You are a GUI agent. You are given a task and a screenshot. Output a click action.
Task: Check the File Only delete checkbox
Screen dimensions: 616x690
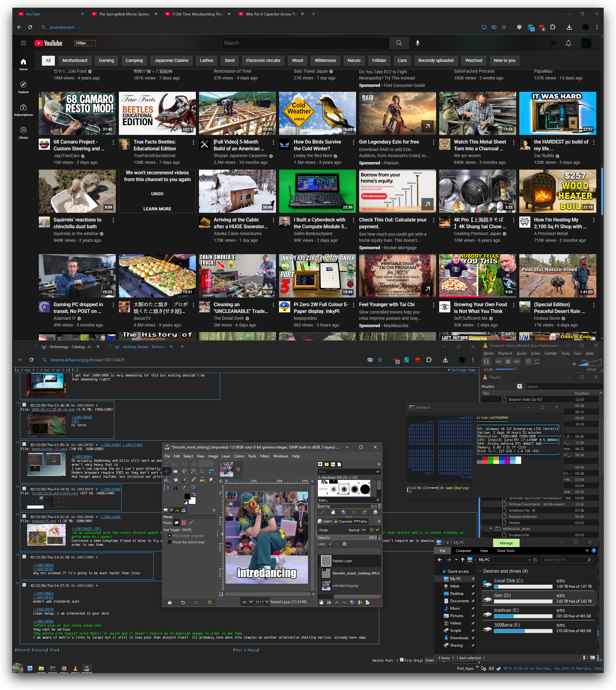(402, 660)
